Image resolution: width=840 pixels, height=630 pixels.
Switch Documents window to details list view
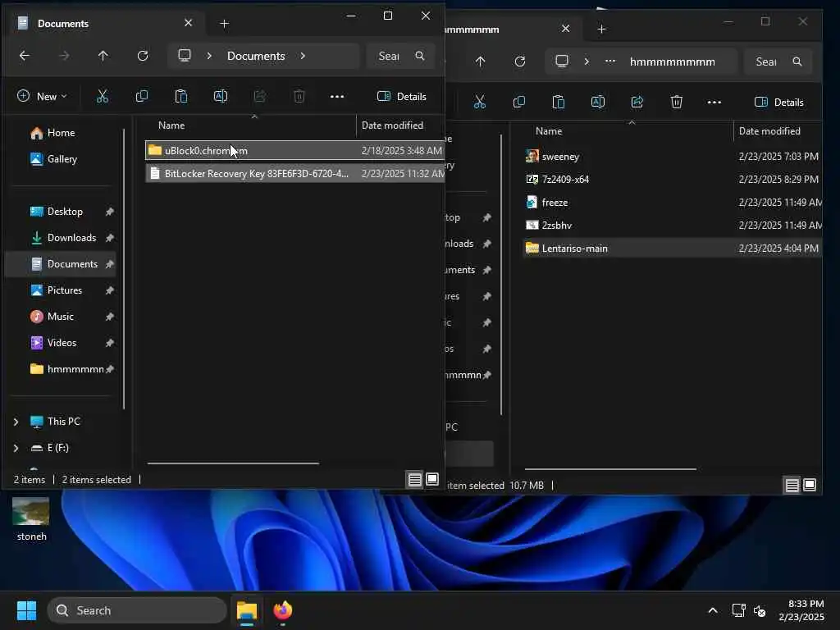tap(414, 479)
